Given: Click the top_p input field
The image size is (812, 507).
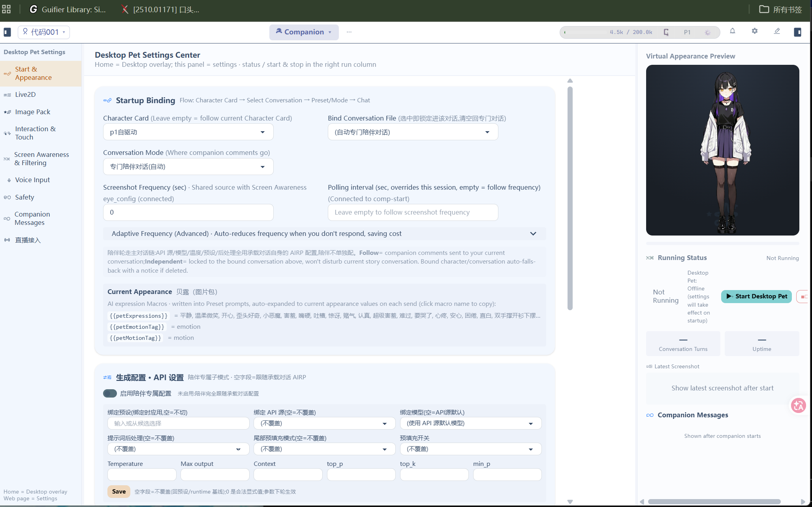Looking at the screenshot, I should pos(361,475).
